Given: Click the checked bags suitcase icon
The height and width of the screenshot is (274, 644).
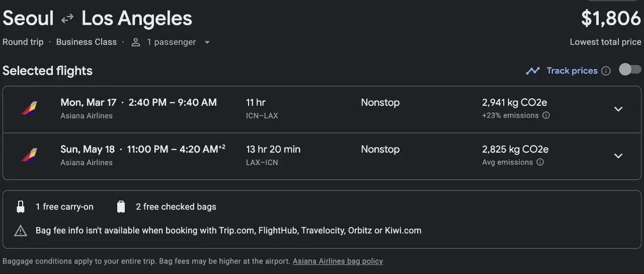Looking at the screenshot, I should click(121, 207).
